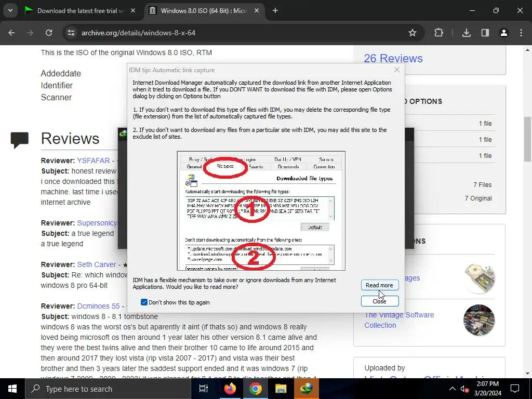Go back in Chrome browser
The width and height of the screenshot is (532, 399).
tap(11, 33)
